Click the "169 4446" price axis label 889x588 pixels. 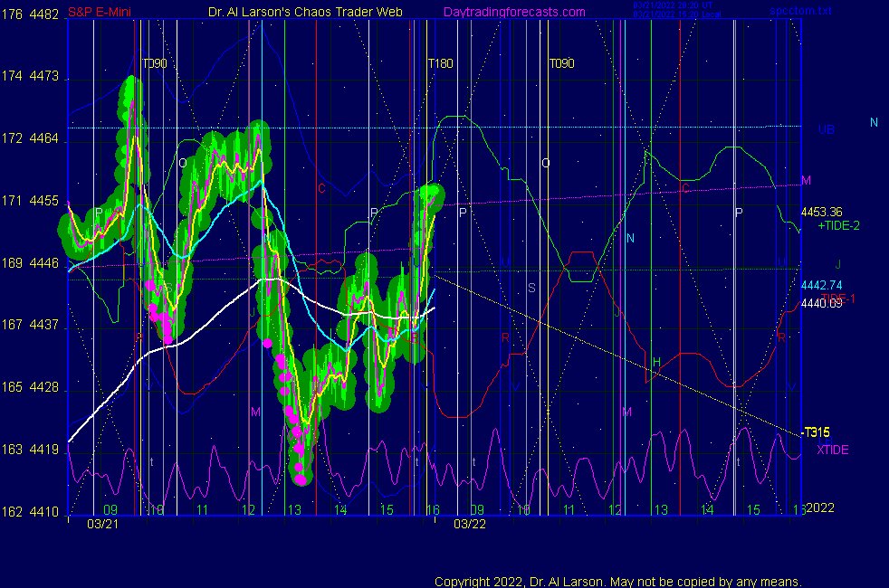30,263
